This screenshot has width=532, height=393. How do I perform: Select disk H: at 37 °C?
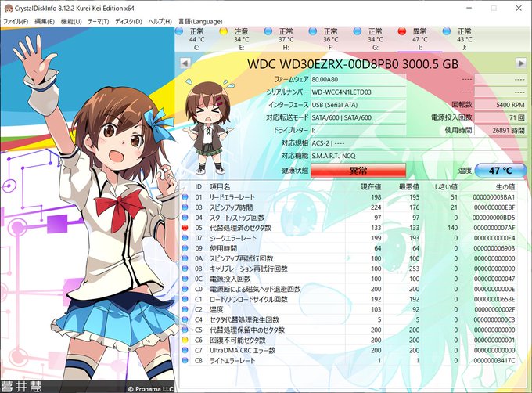click(286, 39)
